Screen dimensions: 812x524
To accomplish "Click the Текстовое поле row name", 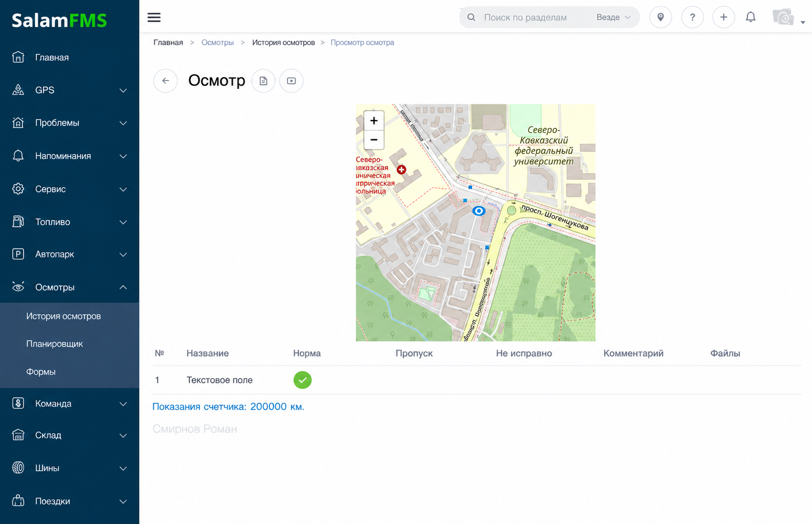I will point(220,380).
